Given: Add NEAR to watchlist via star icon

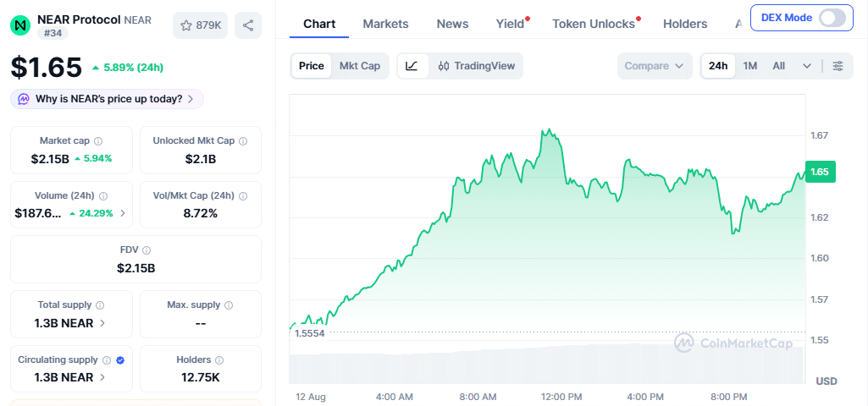Looking at the screenshot, I should point(186,25).
